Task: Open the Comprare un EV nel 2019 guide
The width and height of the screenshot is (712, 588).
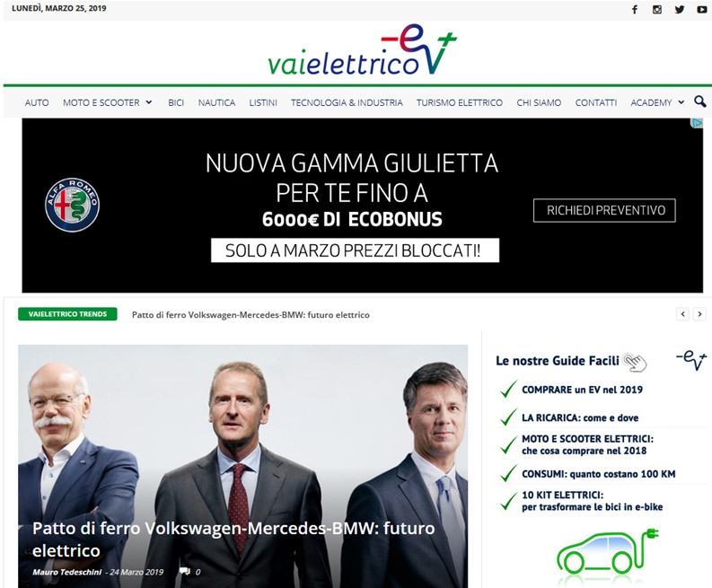Action: point(582,390)
